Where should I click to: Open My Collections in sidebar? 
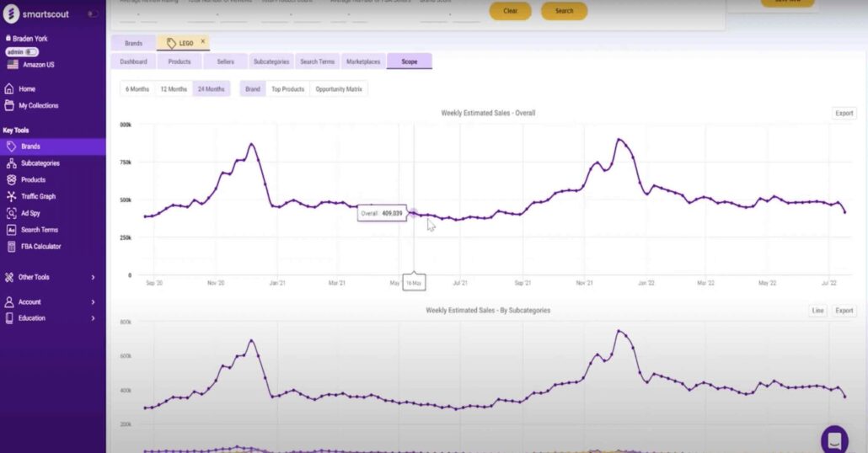coord(38,106)
